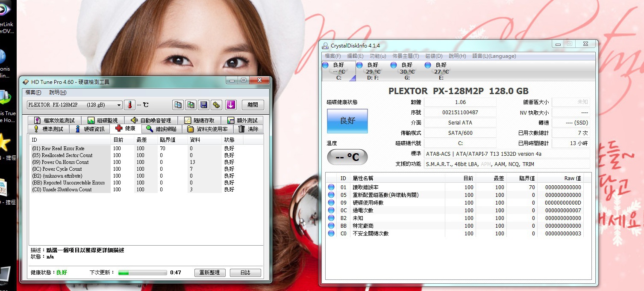Switch to the 硬碟資訊 tab

90,129
